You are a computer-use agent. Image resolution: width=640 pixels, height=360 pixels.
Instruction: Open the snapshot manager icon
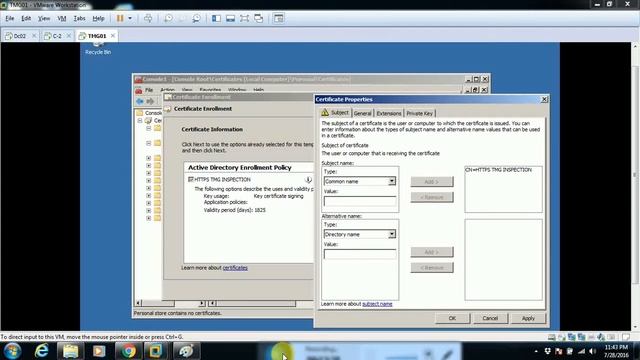[196, 18]
